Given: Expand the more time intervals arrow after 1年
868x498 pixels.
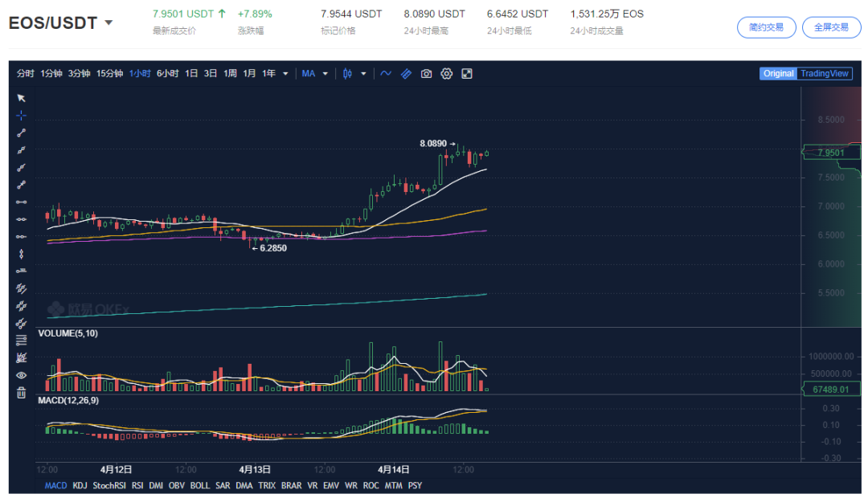Looking at the screenshot, I should tap(285, 74).
